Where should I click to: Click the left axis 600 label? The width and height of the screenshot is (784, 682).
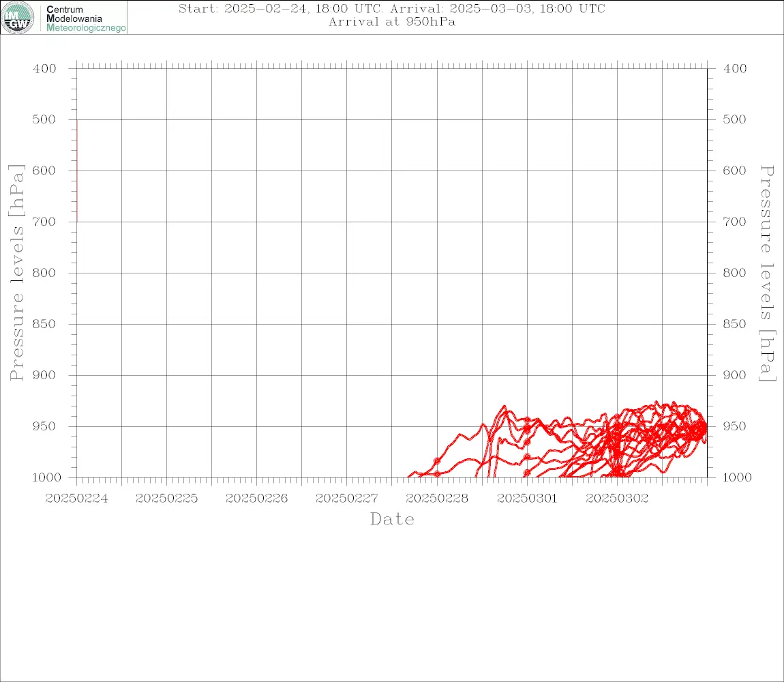pos(44,170)
